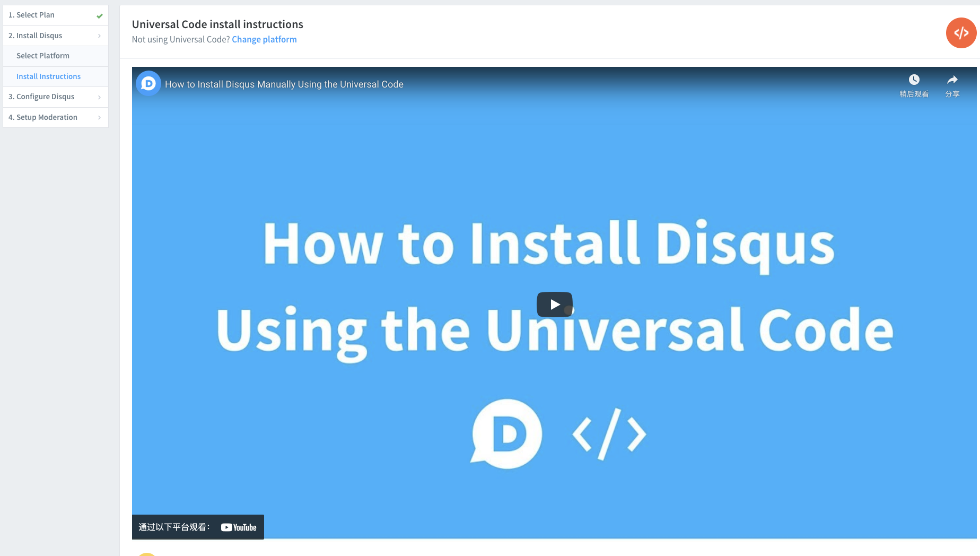This screenshot has height=556, width=980.
Task: Open 3. Configure Disqus step
Action: coord(56,97)
